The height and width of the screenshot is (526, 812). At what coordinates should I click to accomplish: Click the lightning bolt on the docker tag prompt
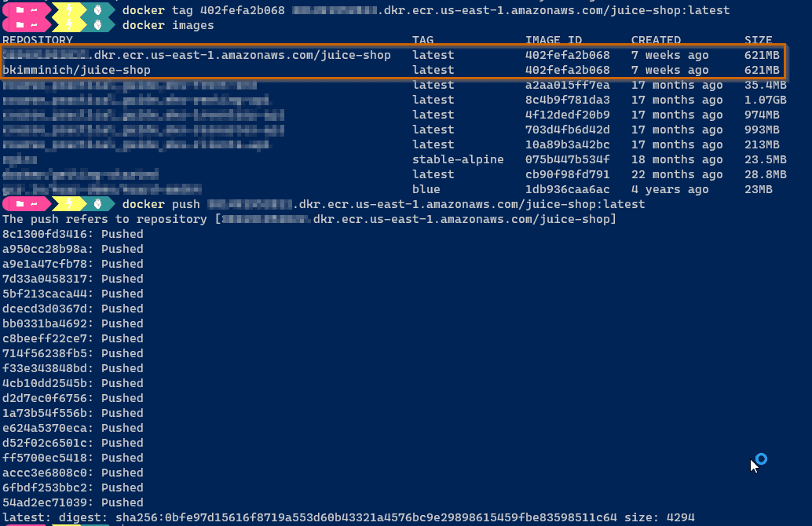(68, 10)
